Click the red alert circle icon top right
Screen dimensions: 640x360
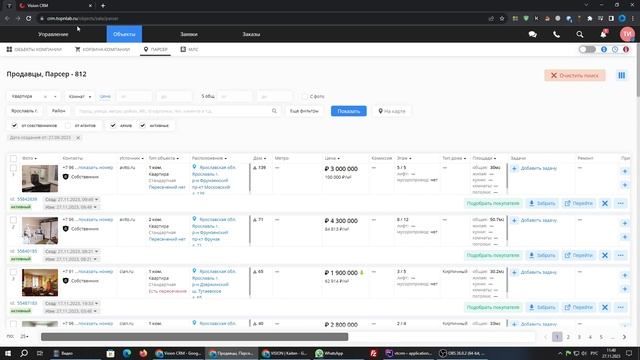626,49
